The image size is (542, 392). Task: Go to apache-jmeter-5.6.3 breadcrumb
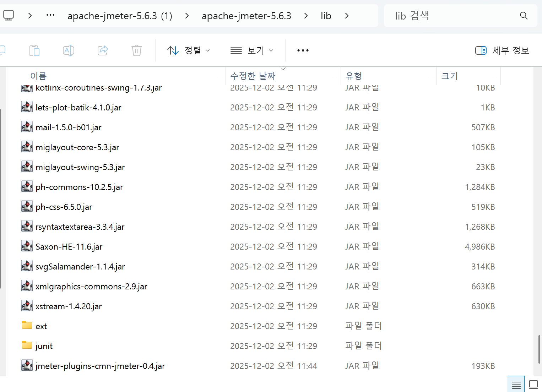click(x=246, y=16)
